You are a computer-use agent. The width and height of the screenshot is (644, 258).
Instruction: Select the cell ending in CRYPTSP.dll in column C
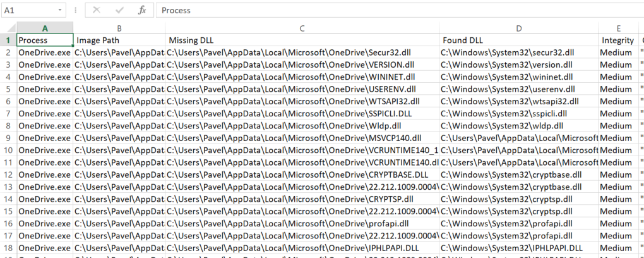[x=302, y=199]
